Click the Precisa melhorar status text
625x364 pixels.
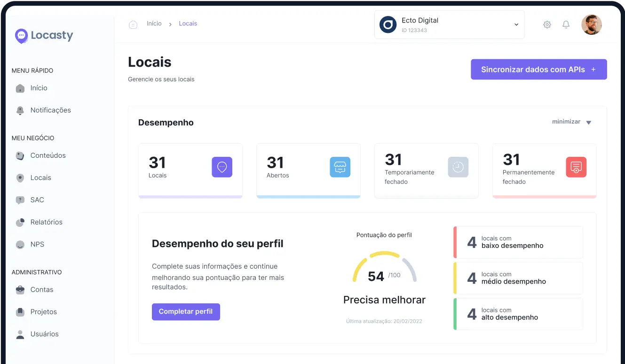coord(385,300)
